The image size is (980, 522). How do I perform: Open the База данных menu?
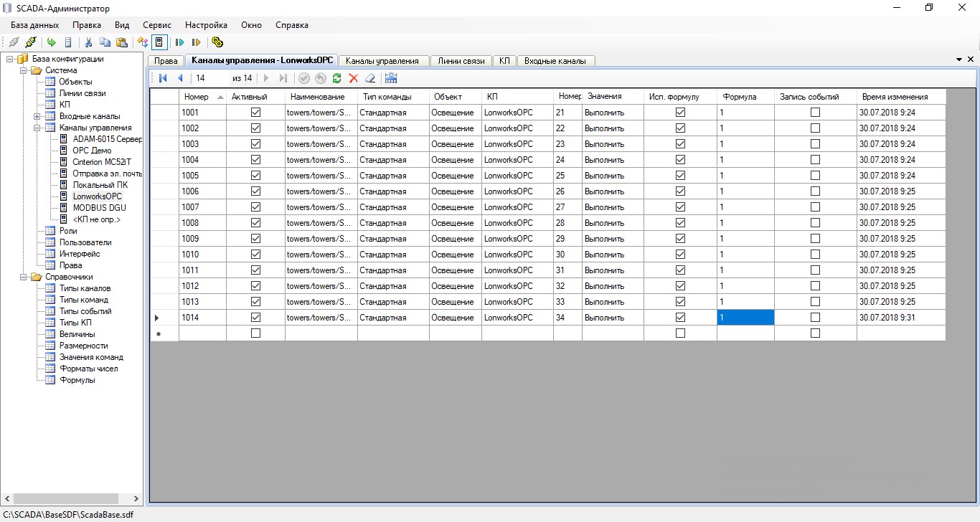tap(34, 25)
